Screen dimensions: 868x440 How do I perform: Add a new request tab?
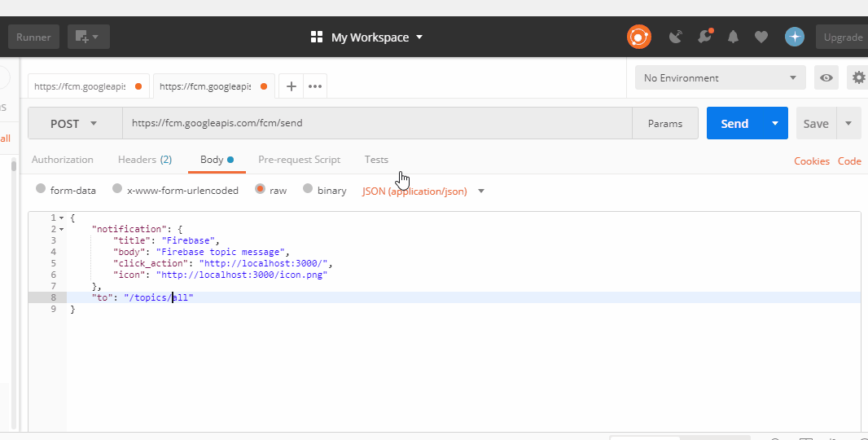click(x=291, y=86)
